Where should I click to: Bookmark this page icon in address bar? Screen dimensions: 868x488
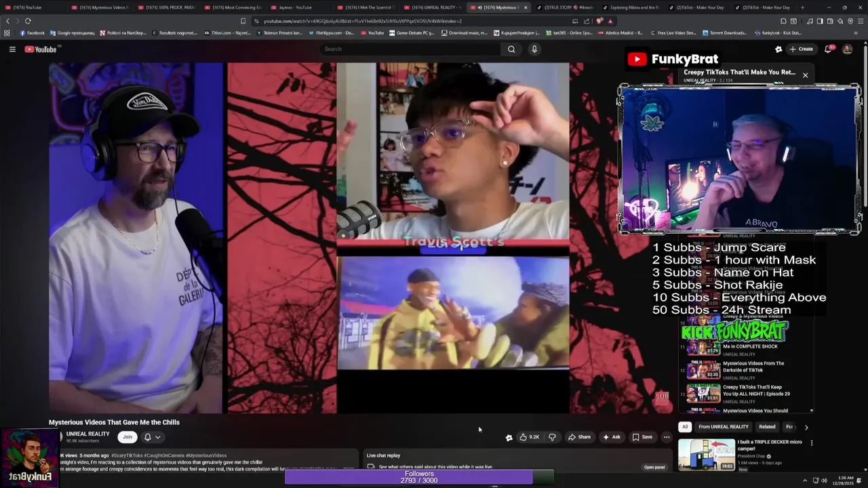point(243,21)
